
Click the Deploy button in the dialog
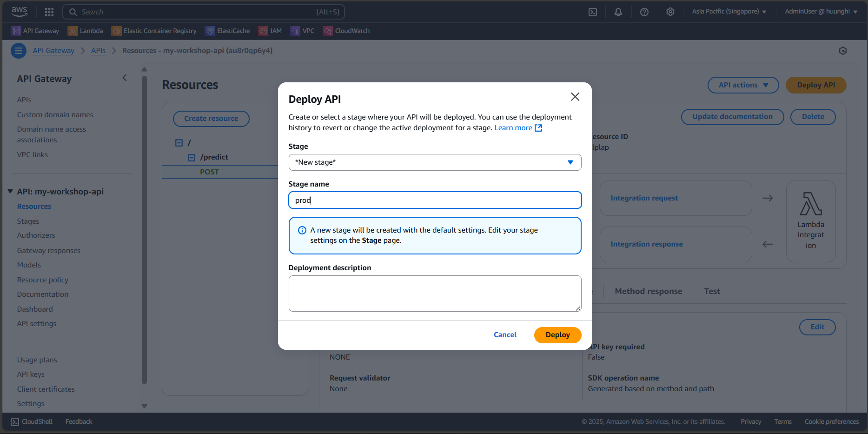[557, 335]
